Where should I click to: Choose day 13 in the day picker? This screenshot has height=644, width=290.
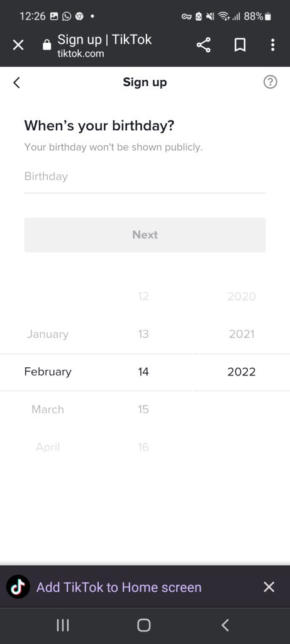pos(143,334)
